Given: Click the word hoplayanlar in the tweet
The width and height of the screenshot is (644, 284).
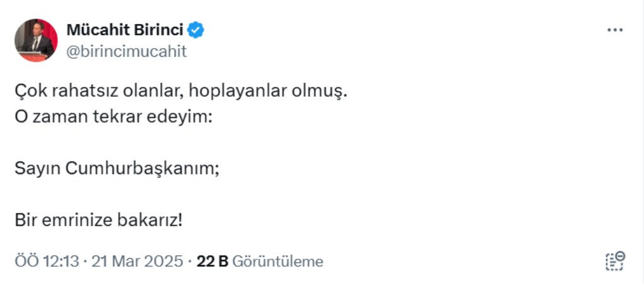Looking at the screenshot, I should pyautogui.click(x=228, y=92).
